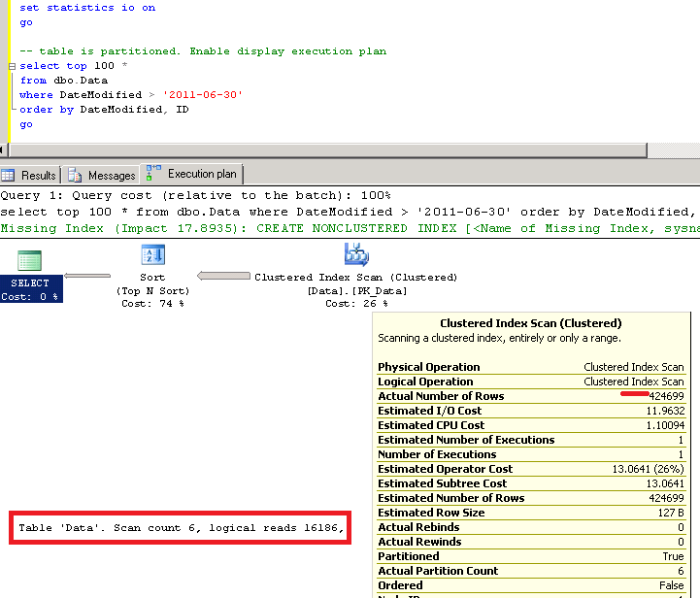Click the '2011-06-30' date string literal
Viewport: 700px width, 598px height.
pyautogui.click(x=203, y=94)
